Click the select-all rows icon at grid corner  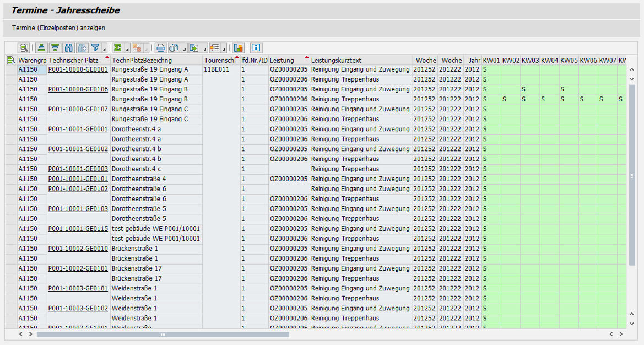pos(10,60)
